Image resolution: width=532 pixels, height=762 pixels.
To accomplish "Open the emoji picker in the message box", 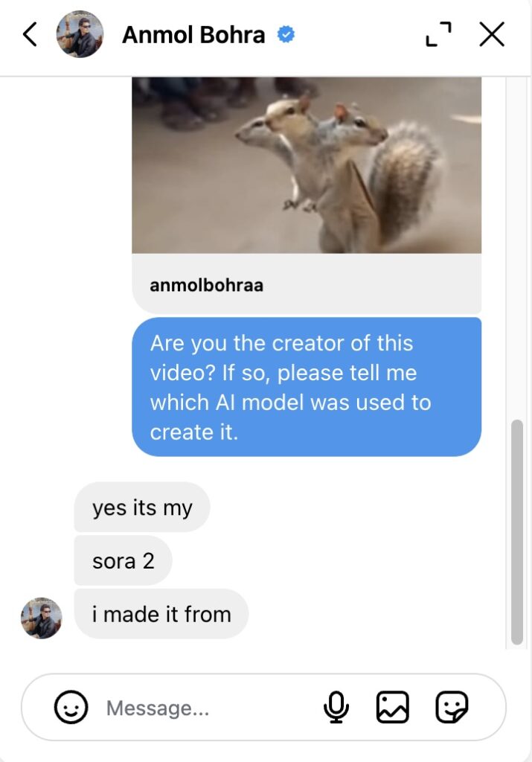I will pos(71,707).
